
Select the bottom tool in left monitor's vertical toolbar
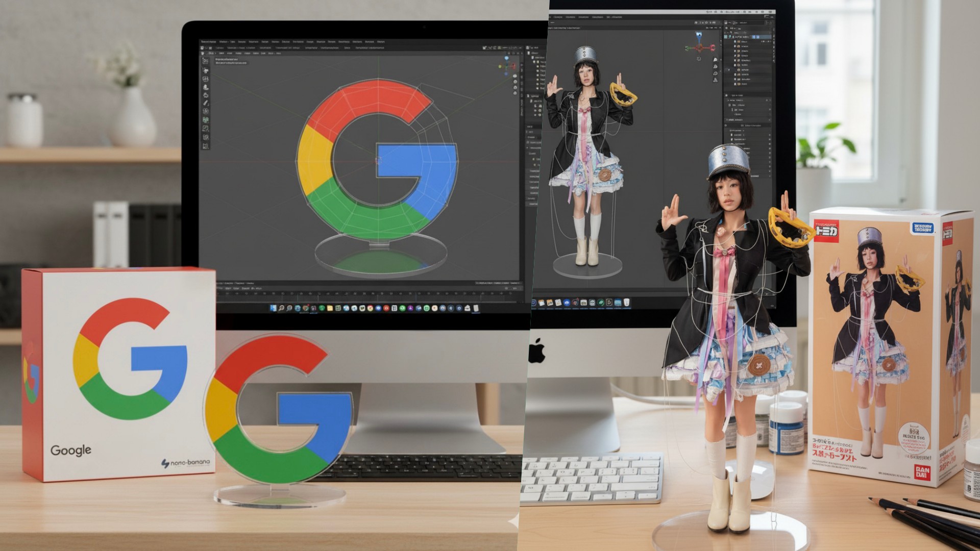coord(205,146)
